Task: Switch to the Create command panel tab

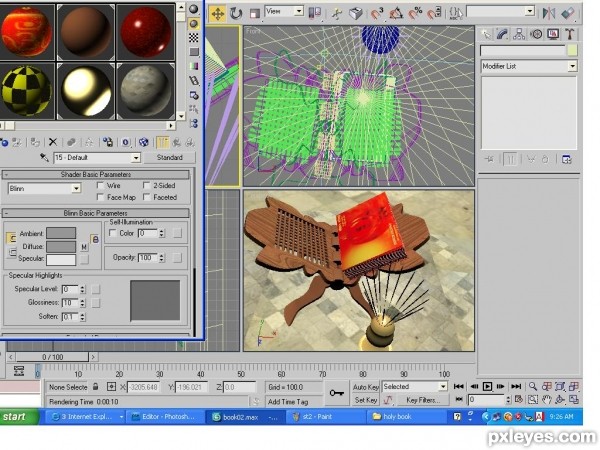Action: [x=486, y=34]
